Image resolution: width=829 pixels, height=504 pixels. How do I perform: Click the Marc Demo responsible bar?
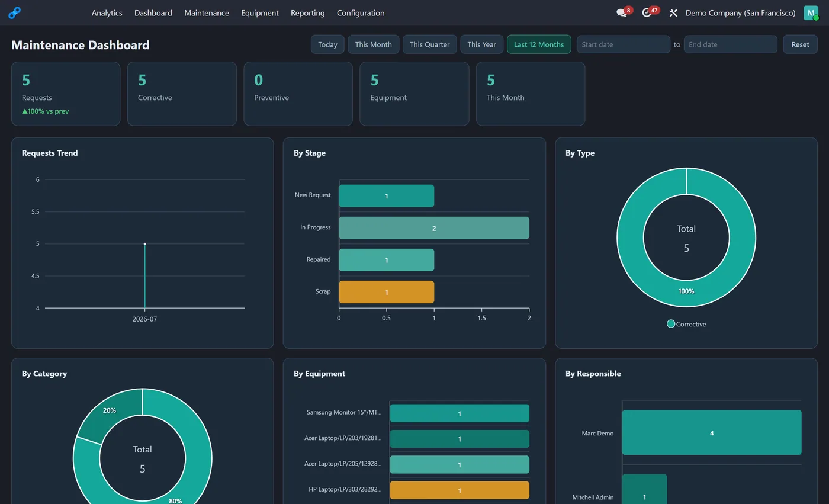point(712,433)
